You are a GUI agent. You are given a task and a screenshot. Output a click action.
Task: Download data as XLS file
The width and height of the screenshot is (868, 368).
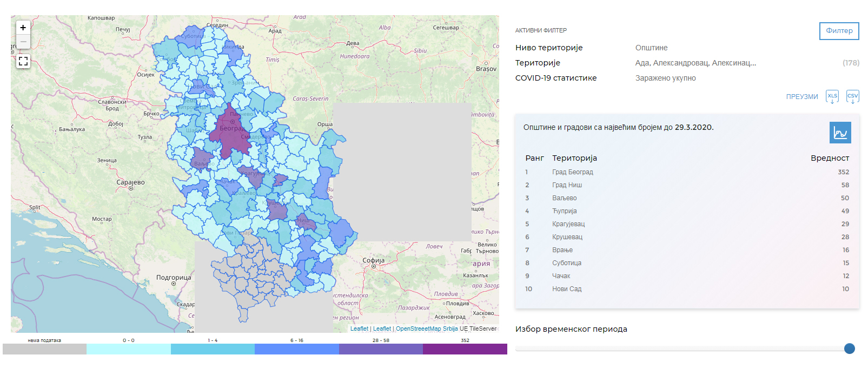pyautogui.click(x=832, y=97)
